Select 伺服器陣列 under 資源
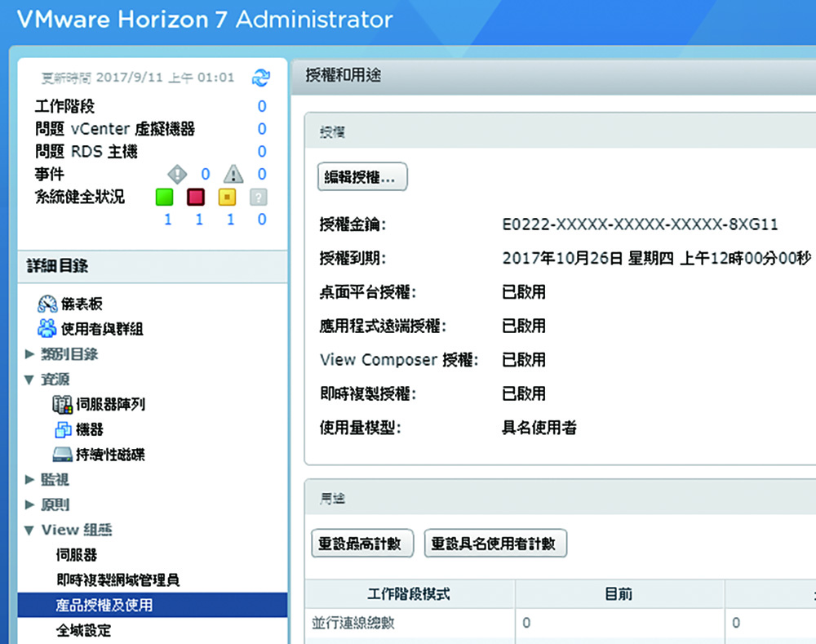This screenshot has height=644, width=816. coord(110,404)
